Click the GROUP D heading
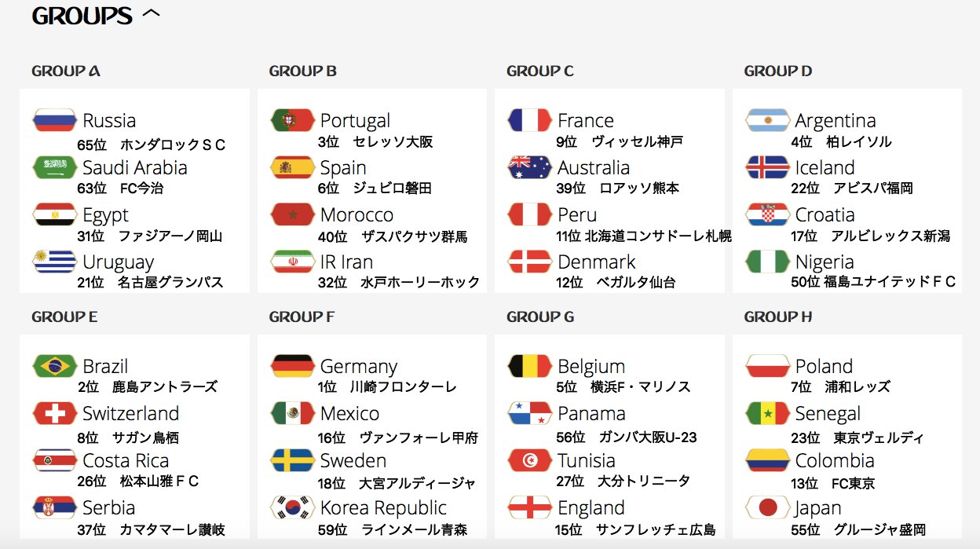 pos(778,71)
